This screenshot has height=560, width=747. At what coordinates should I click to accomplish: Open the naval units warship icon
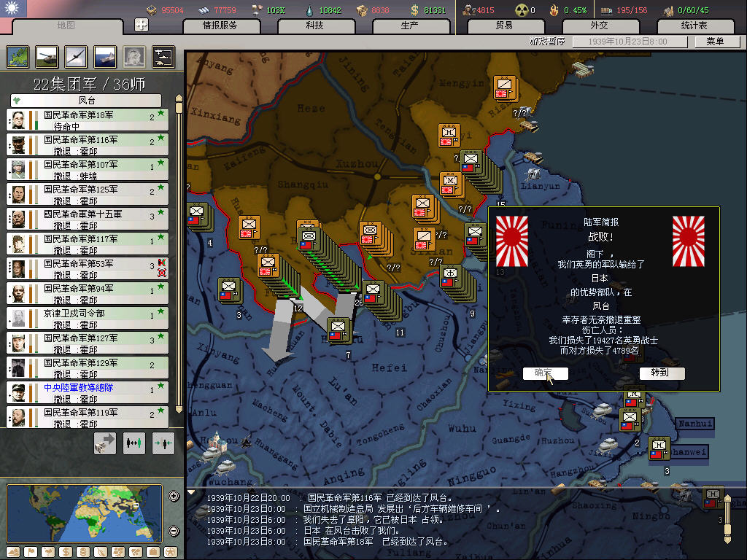click(104, 56)
